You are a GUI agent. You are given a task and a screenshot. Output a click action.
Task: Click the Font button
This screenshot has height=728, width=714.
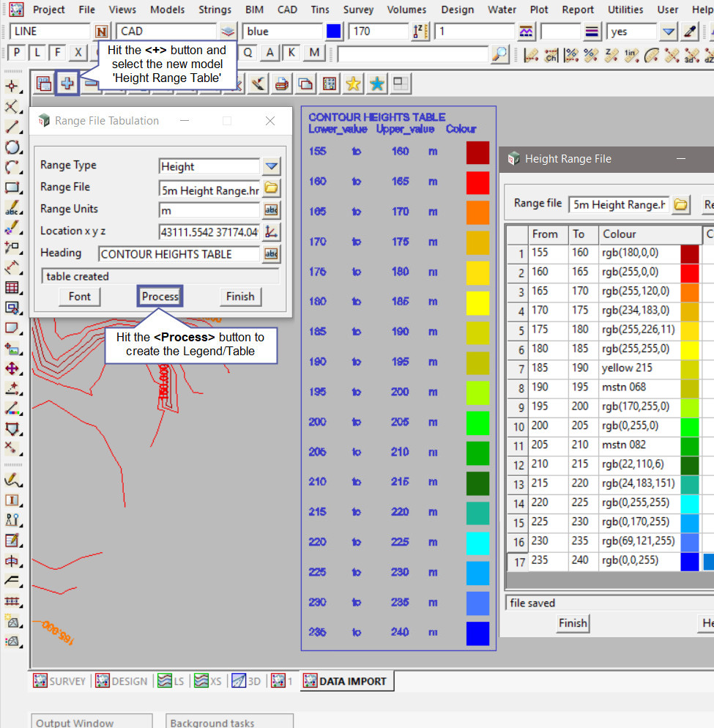[80, 297]
